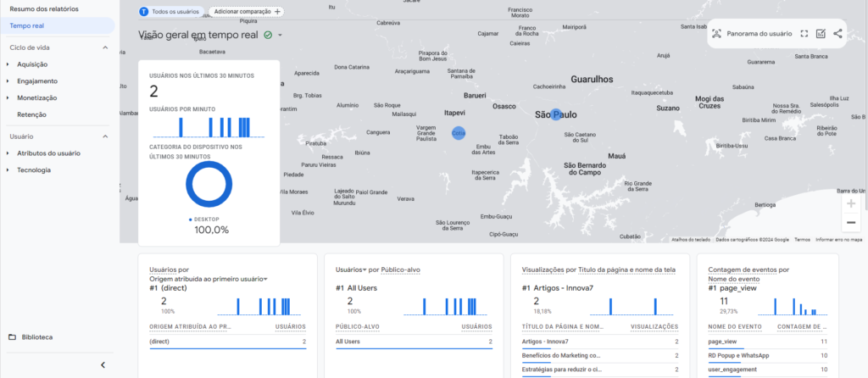Expand the Aquisição tree item
868x378 pixels.
[8, 64]
